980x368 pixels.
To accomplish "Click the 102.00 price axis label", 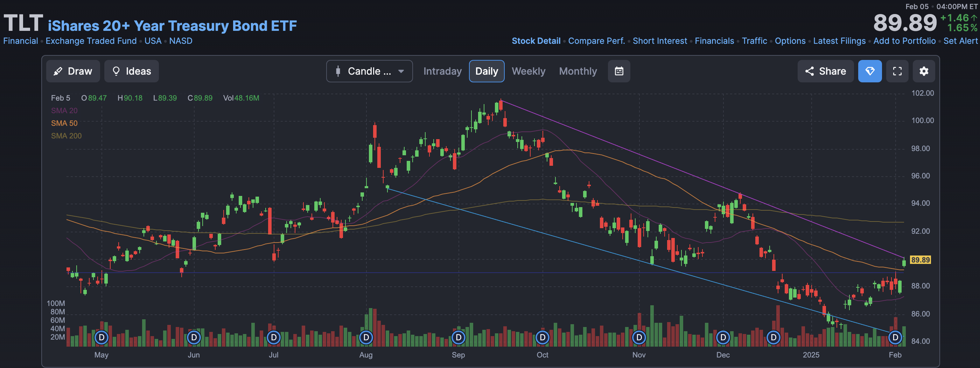I will (x=922, y=93).
